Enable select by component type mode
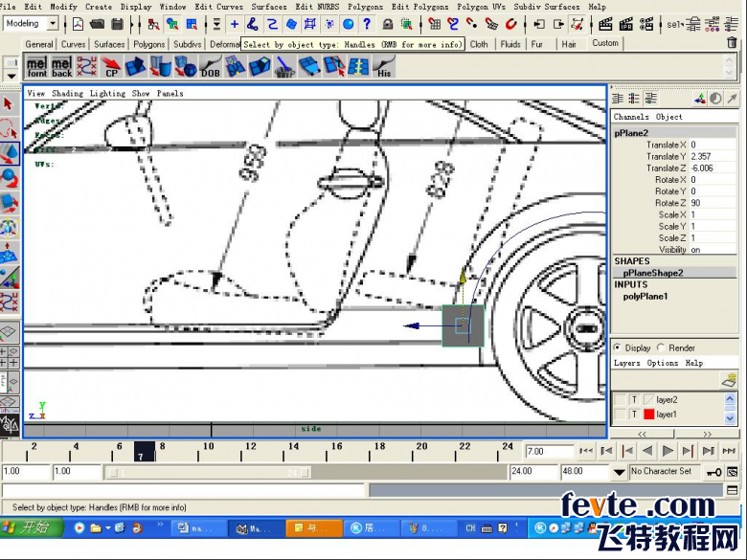This screenshot has height=560, width=747. (192, 24)
